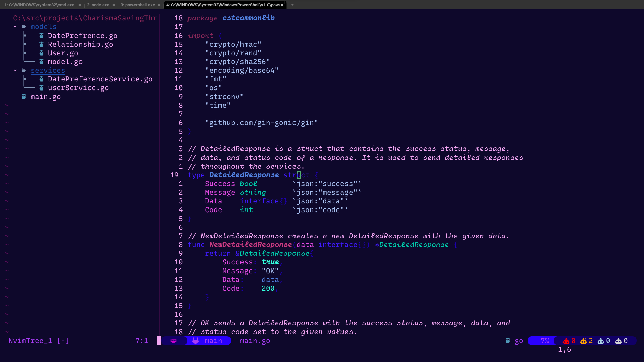
Task: Click the 7% scroll progress indicator
Action: pyautogui.click(x=545, y=341)
